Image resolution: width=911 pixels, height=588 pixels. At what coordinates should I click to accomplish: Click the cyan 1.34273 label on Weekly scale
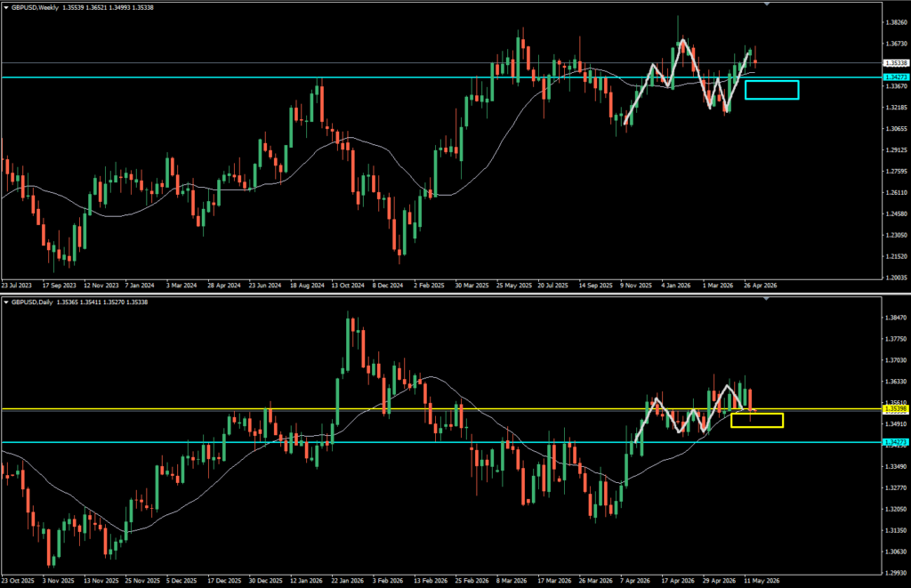pos(896,77)
